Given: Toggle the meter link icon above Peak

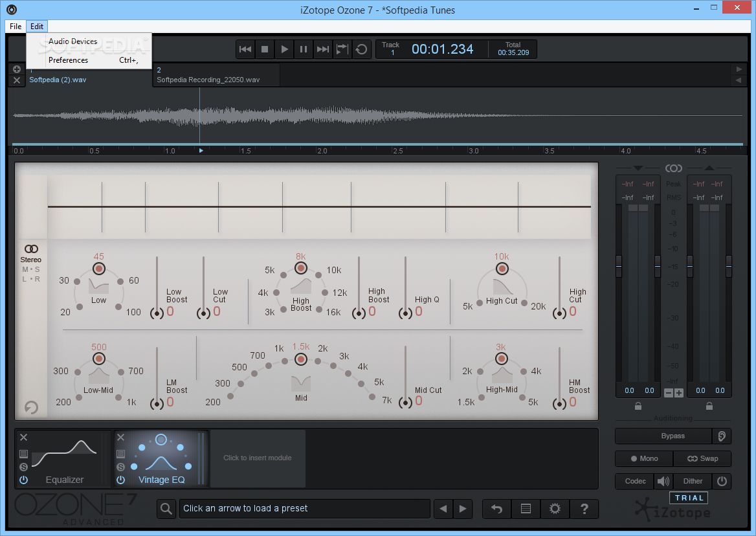Looking at the screenshot, I should tap(674, 168).
